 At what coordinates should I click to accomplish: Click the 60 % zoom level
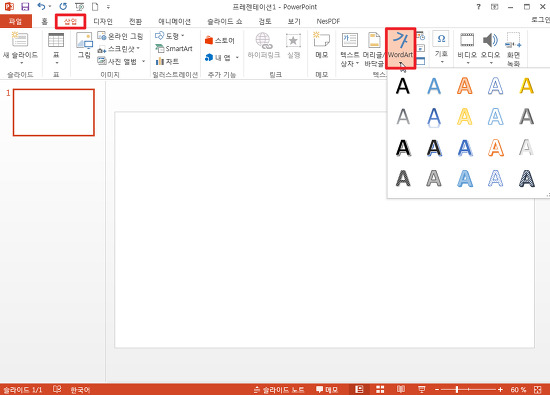tap(518, 390)
